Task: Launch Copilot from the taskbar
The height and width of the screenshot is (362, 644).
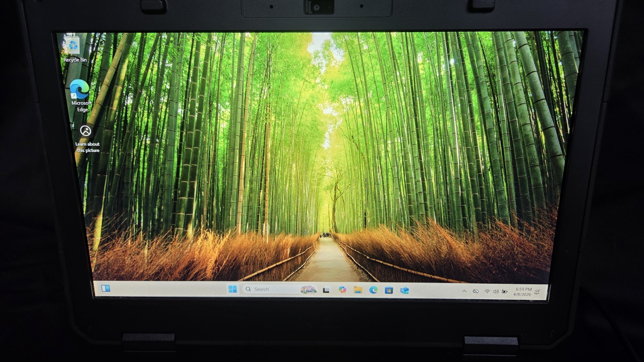Action: point(342,290)
